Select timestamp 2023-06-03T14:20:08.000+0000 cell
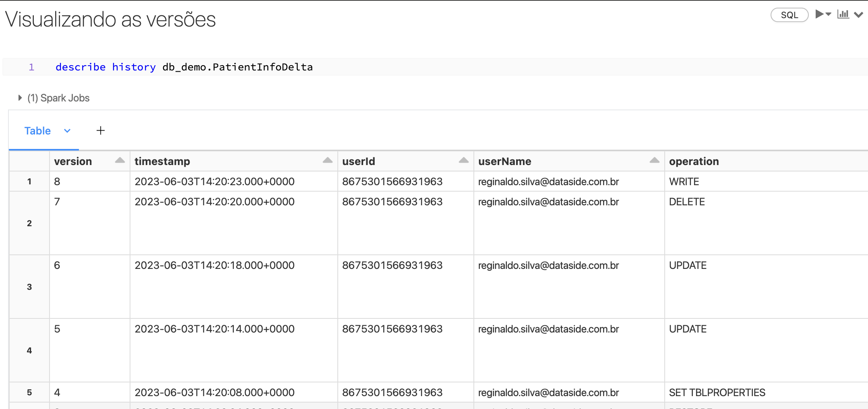 (x=234, y=392)
